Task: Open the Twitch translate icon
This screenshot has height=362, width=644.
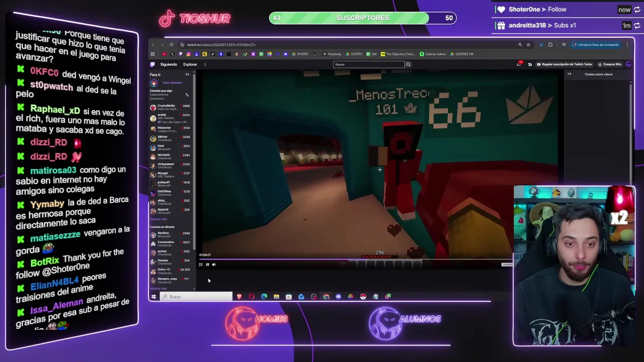Action: [530, 64]
